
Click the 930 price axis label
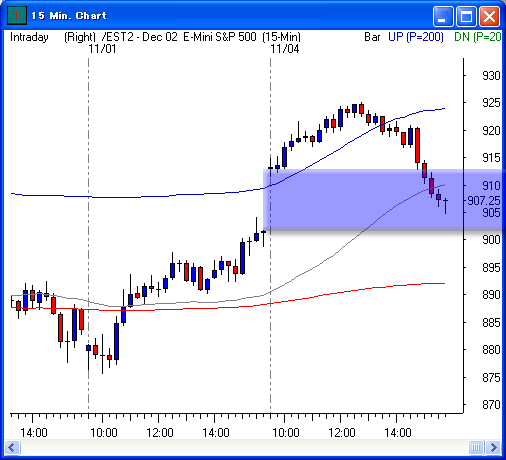(491, 76)
